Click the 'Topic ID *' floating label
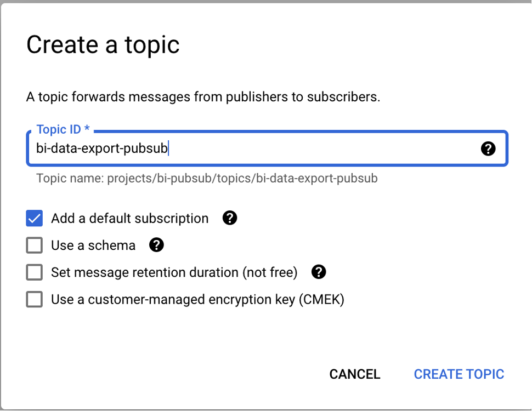 click(x=63, y=130)
